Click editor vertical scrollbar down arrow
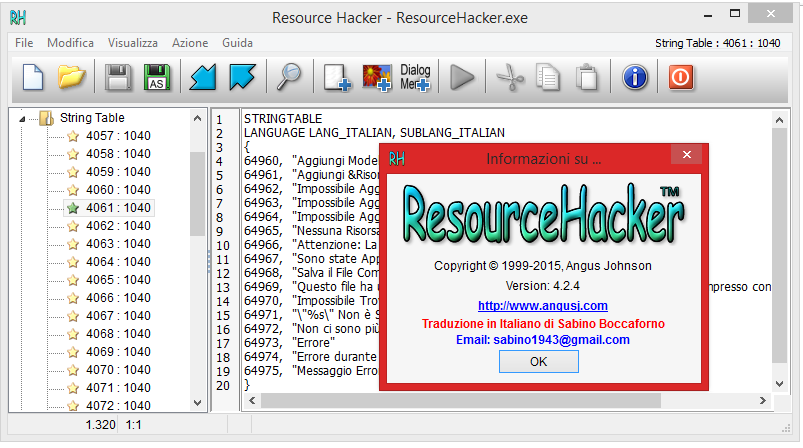The image size is (803, 448). 779,383
